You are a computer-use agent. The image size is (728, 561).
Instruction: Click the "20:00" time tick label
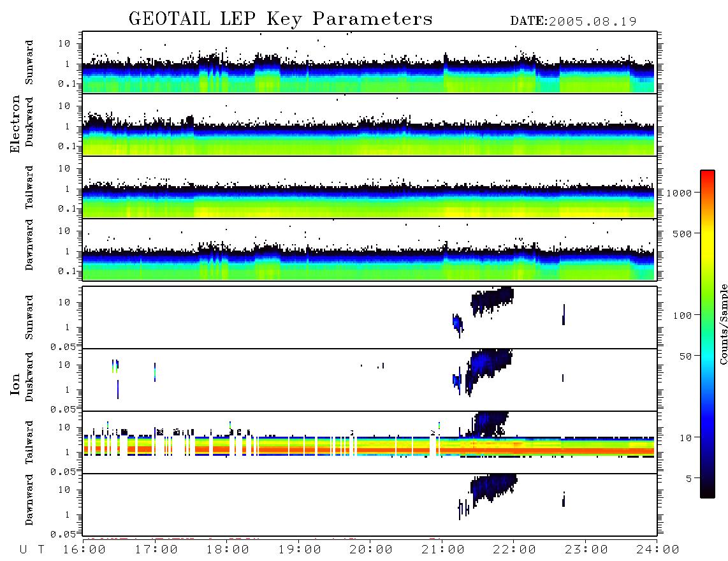(x=371, y=550)
